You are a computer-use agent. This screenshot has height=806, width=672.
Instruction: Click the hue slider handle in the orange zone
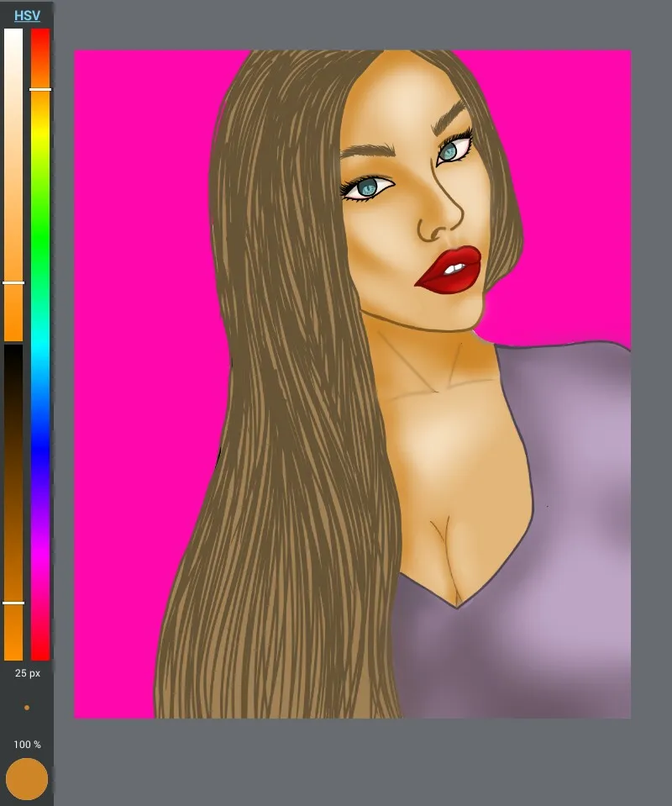click(x=40, y=89)
